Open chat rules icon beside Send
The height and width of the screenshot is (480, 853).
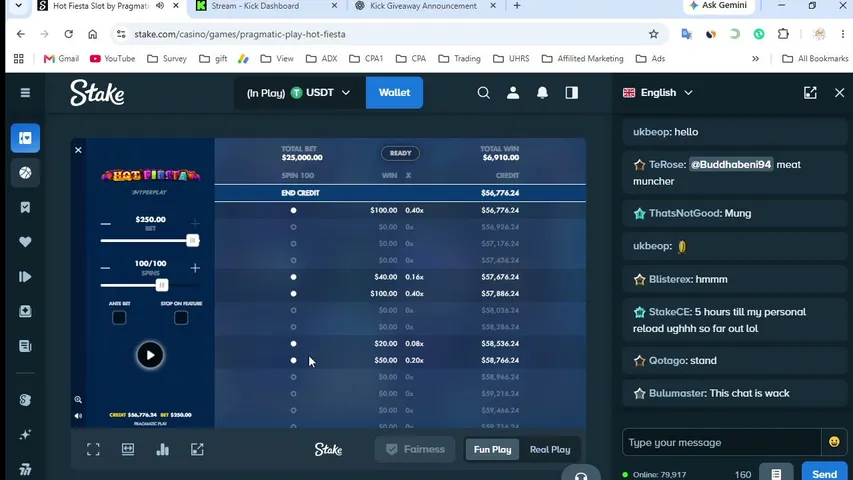tap(776, 474)
